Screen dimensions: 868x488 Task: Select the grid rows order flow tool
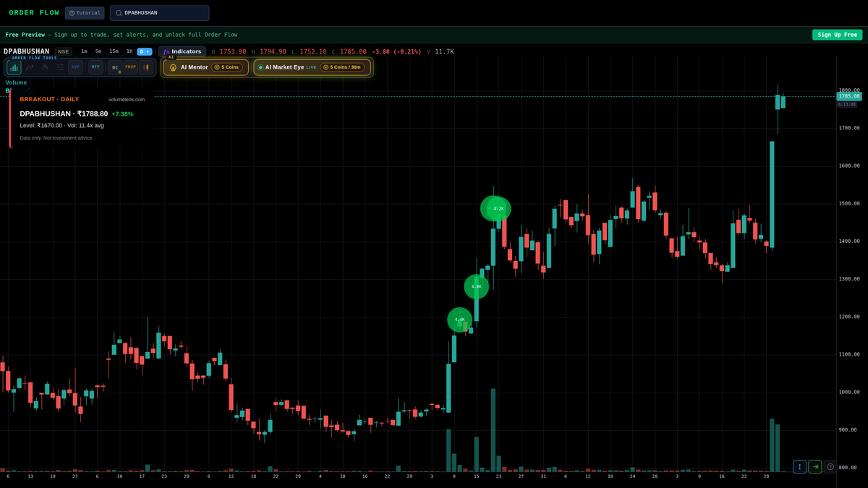[60, 67]
